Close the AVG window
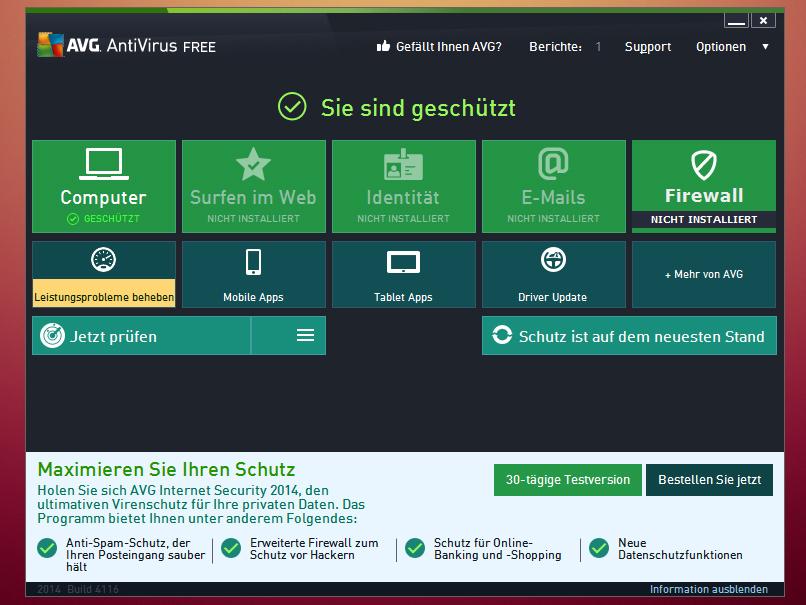 tap(763, 21)
